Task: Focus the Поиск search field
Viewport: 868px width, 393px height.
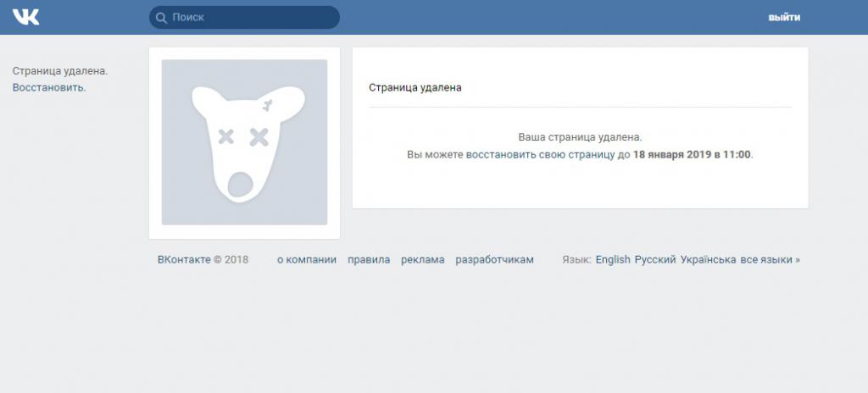Action: [x=244, y=17]
